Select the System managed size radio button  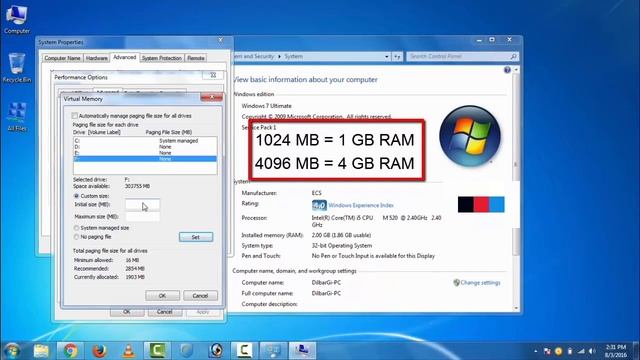pos(76,228)
